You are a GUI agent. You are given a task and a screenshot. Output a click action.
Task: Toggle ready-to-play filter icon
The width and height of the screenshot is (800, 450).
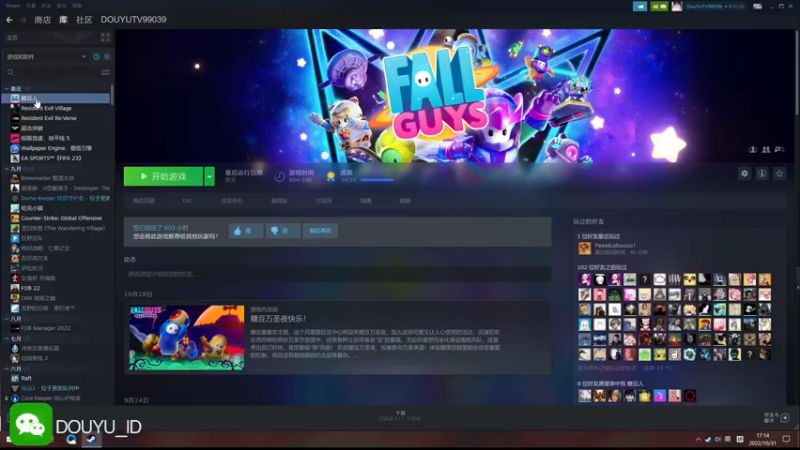pos(107,57)
